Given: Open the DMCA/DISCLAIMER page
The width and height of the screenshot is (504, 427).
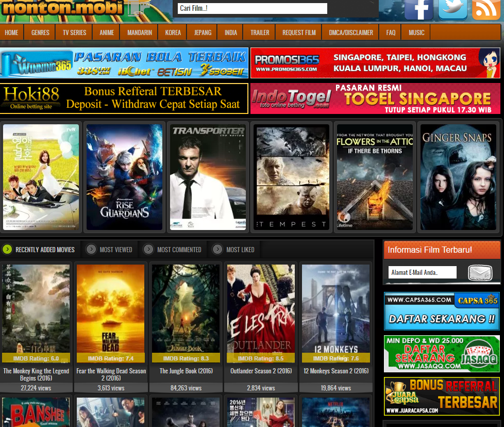Looking at the screenshot, I should 351,32.
